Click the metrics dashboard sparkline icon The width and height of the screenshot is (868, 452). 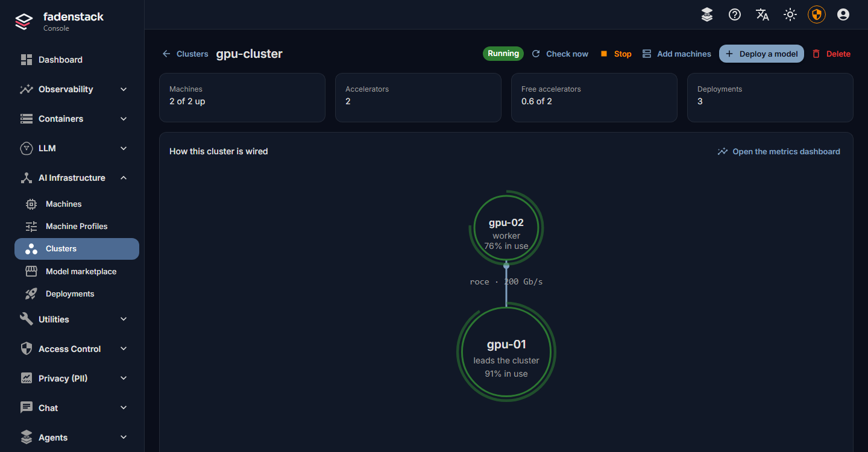[x=723, y=152]
